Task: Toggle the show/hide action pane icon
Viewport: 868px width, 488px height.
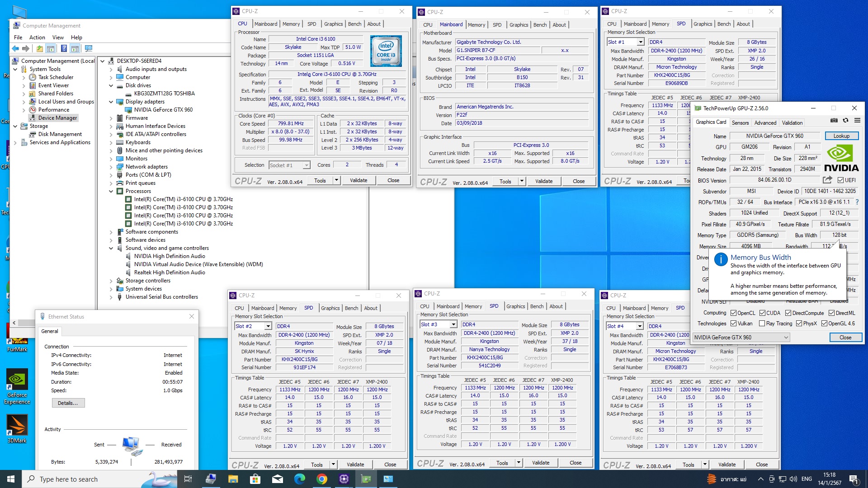Action: point(75,48)
